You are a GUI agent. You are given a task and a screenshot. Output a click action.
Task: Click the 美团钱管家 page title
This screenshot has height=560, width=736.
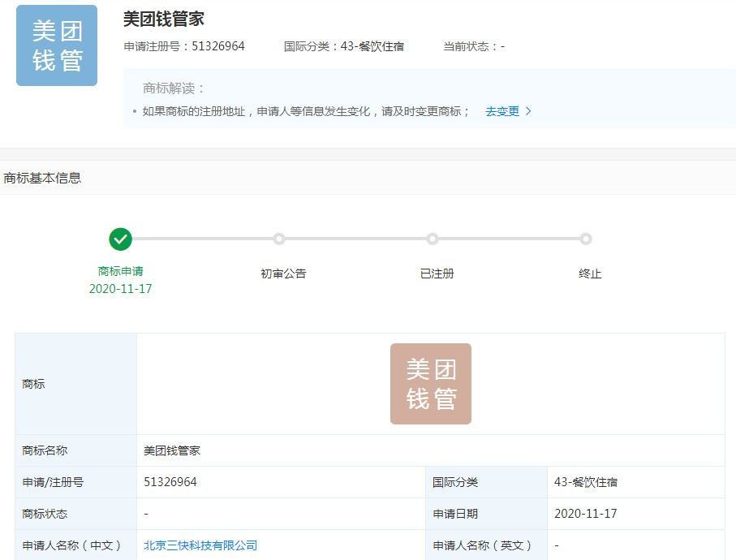(x=164, y=19)
